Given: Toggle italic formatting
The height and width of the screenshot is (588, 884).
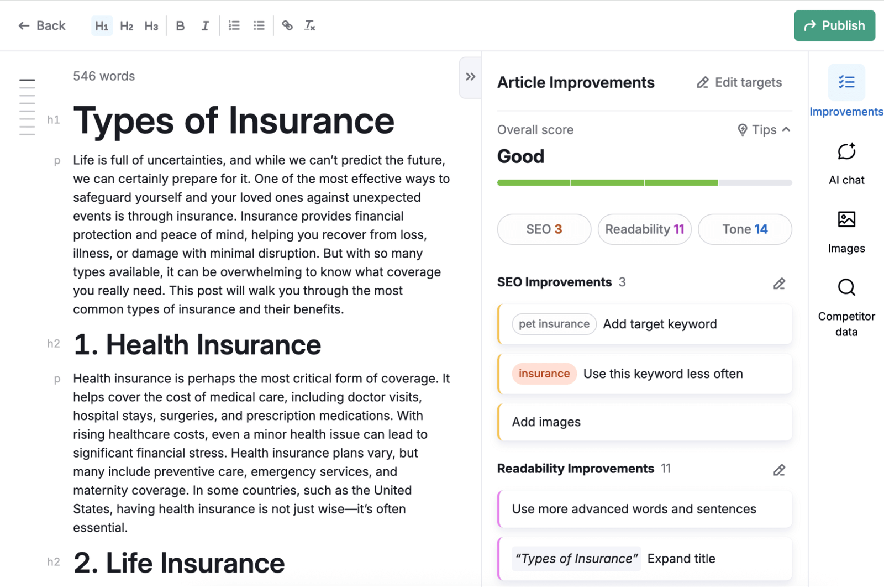Looking at the screenshot, I should coord(205,25).
